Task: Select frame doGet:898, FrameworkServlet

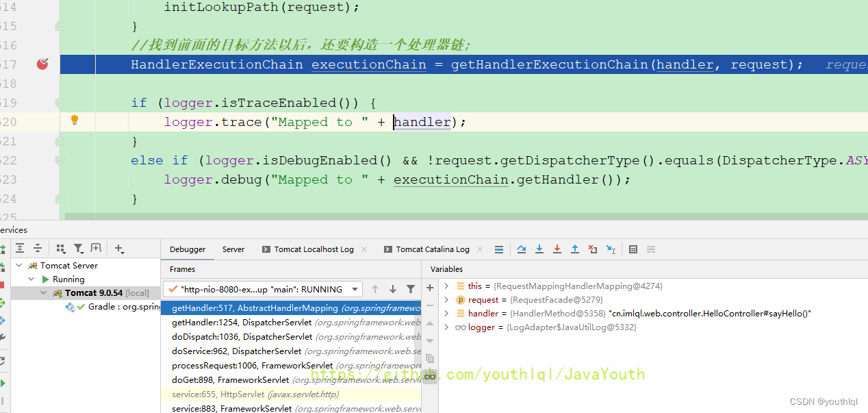Action: tap(291, 379)
